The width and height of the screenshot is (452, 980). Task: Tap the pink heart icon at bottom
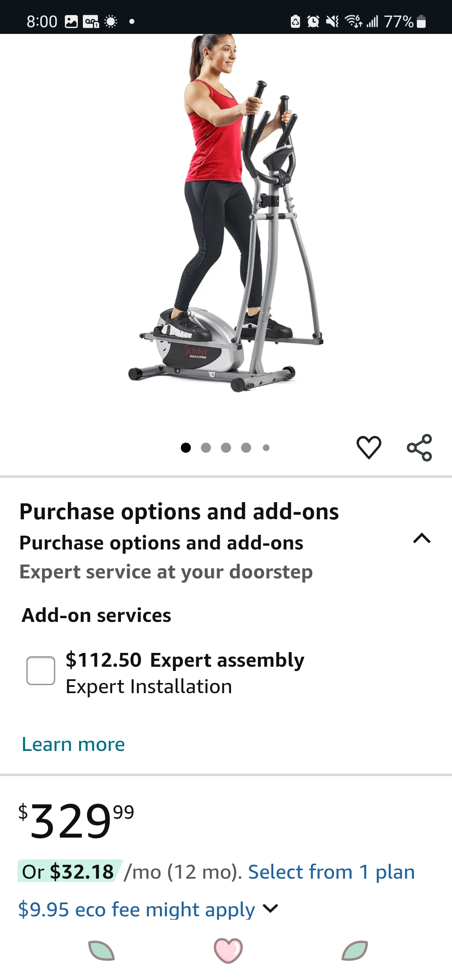pyautogui.click(x=228, y=950)
